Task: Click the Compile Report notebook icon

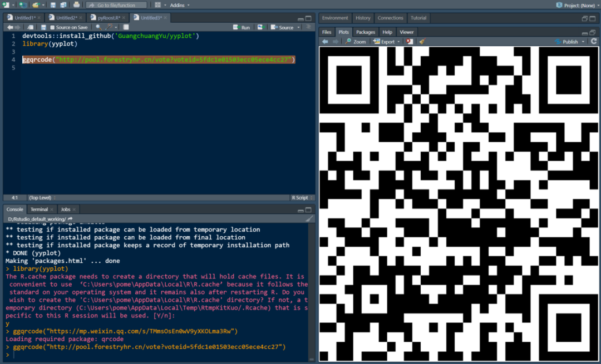Action: click(126, 27)
